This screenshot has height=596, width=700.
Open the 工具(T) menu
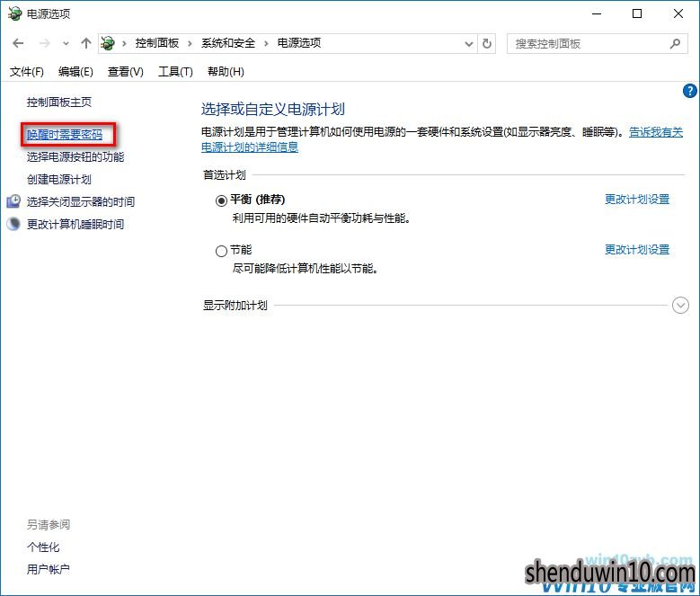pos(175,71)
